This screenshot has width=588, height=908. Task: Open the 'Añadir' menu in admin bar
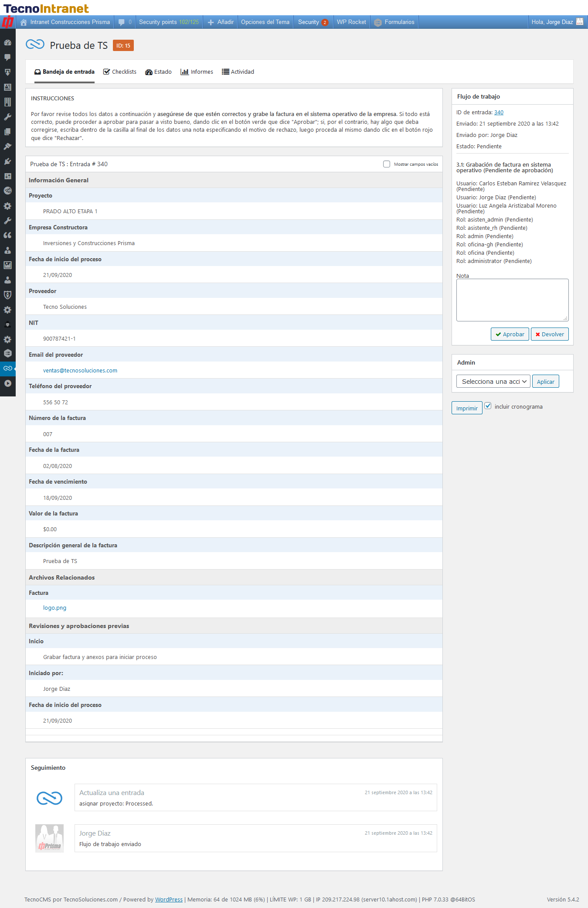coord(221,22)
